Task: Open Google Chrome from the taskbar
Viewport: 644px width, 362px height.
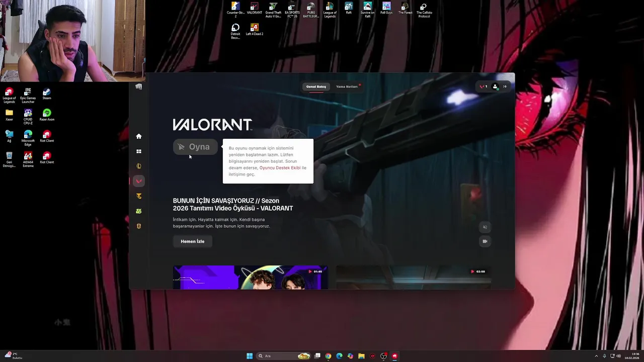Action: click(x=329, y=356)
